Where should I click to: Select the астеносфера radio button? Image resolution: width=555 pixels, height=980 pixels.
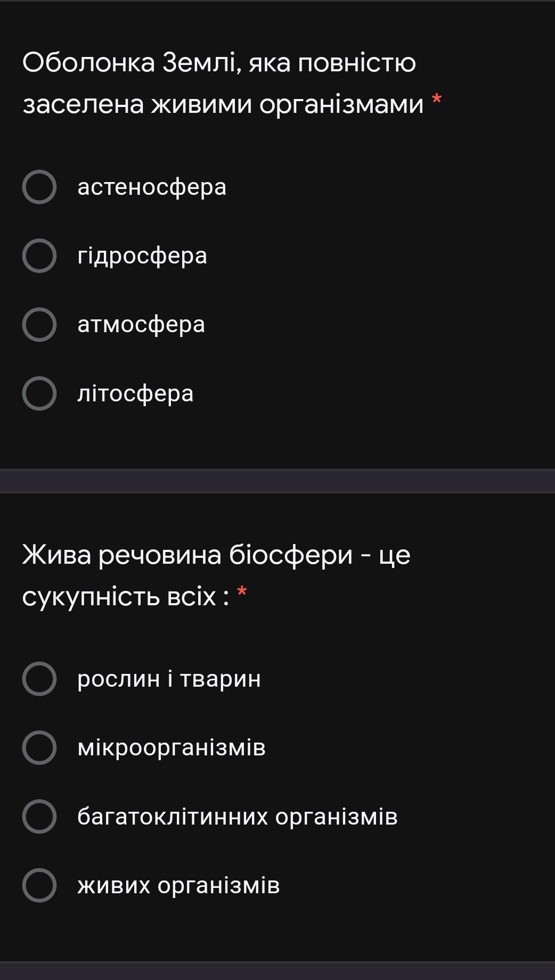point(39,187)
